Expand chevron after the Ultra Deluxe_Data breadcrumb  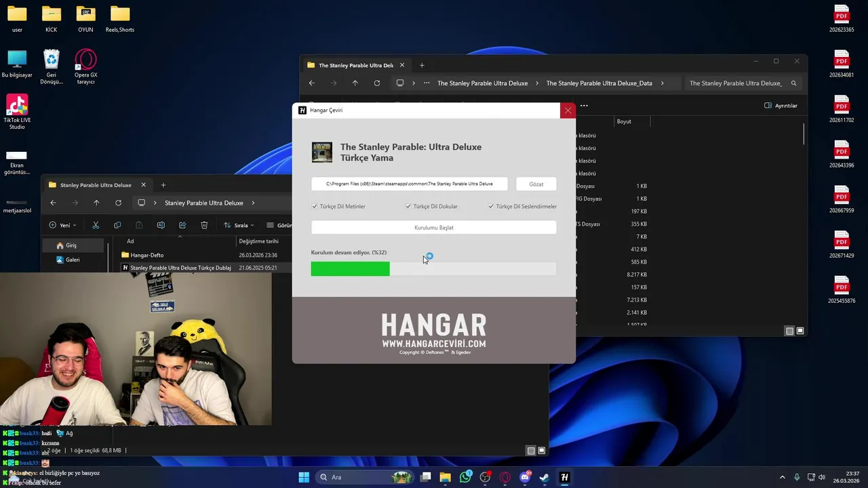(x=663, y=83)
